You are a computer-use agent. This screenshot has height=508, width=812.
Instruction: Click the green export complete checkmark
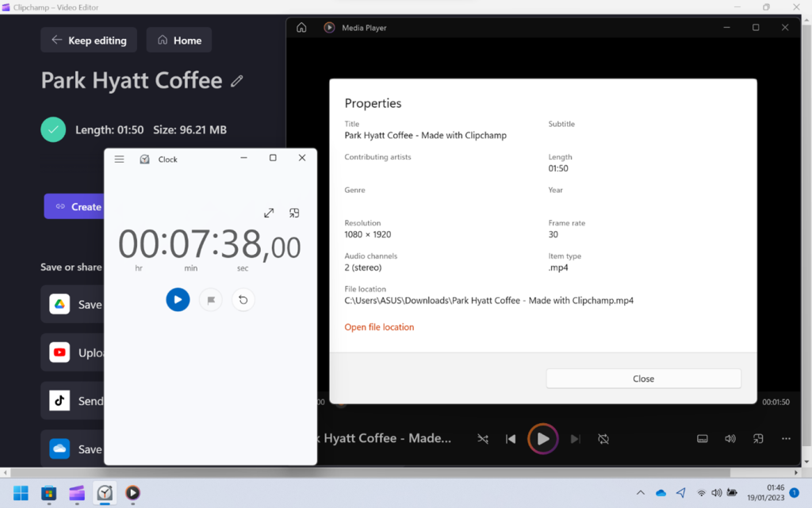(x=53, y=129)
